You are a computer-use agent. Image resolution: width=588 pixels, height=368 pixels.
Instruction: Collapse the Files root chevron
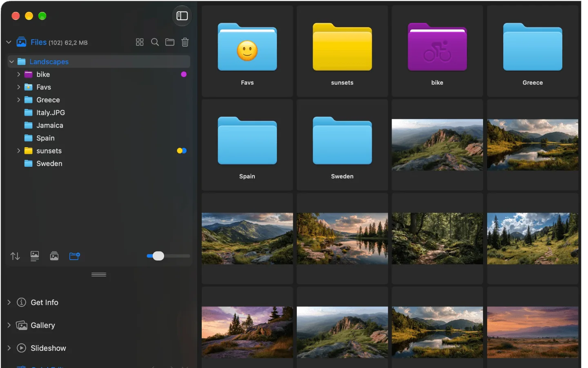pos(9,42)
